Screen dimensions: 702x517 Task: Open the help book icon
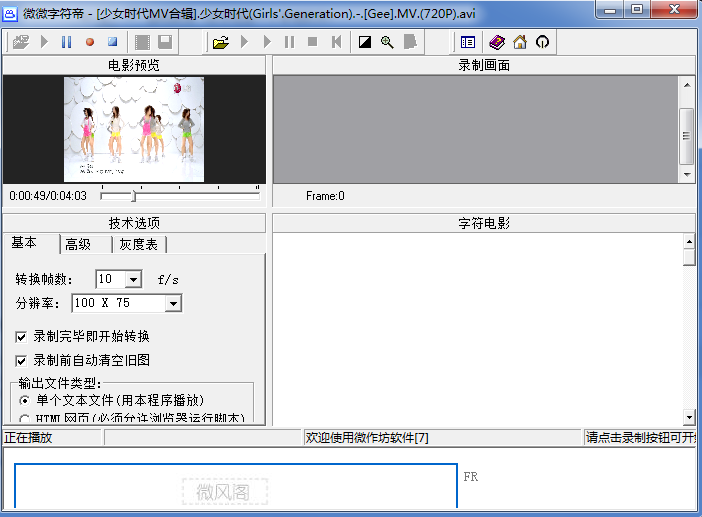pos(497,42)
